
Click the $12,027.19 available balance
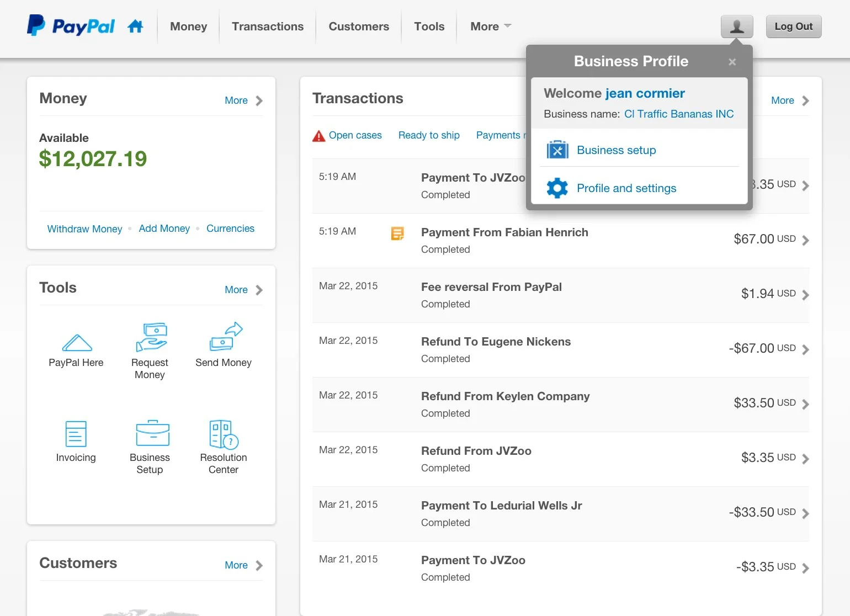coord(93,159)
